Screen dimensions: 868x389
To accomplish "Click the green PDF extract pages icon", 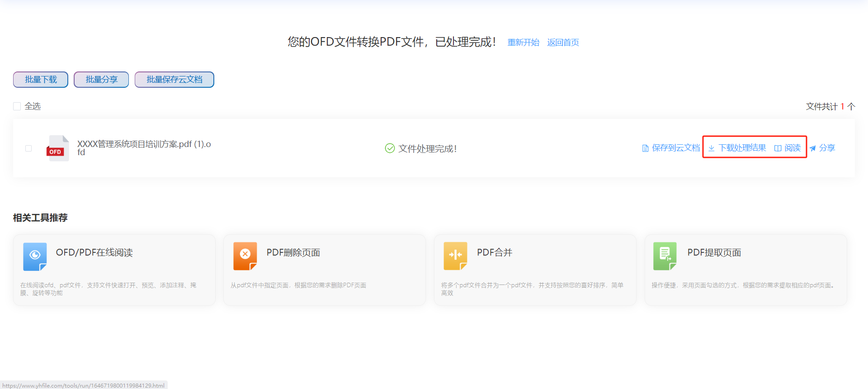I will [x=665, y=256].
